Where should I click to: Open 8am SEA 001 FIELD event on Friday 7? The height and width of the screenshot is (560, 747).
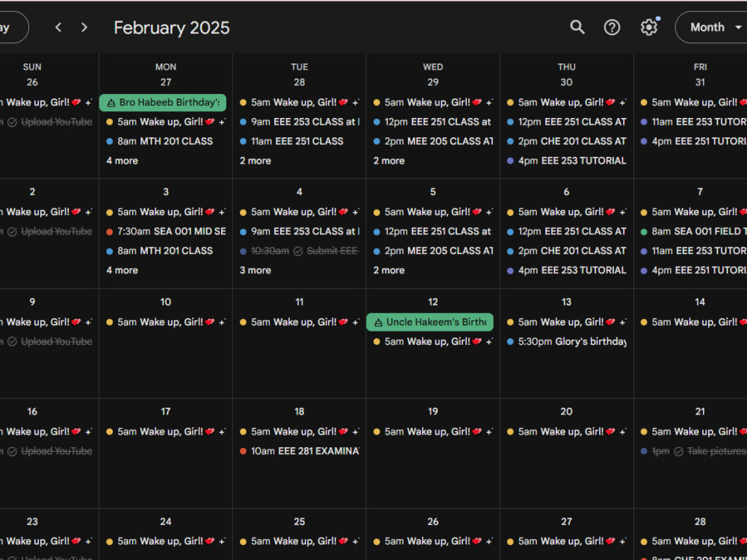point(692,231)
